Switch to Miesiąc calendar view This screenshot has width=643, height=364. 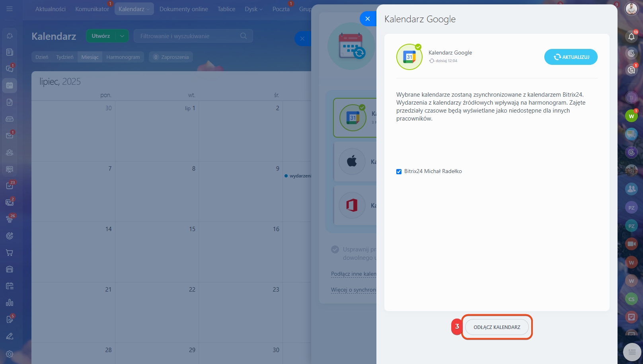pos(90,57)
